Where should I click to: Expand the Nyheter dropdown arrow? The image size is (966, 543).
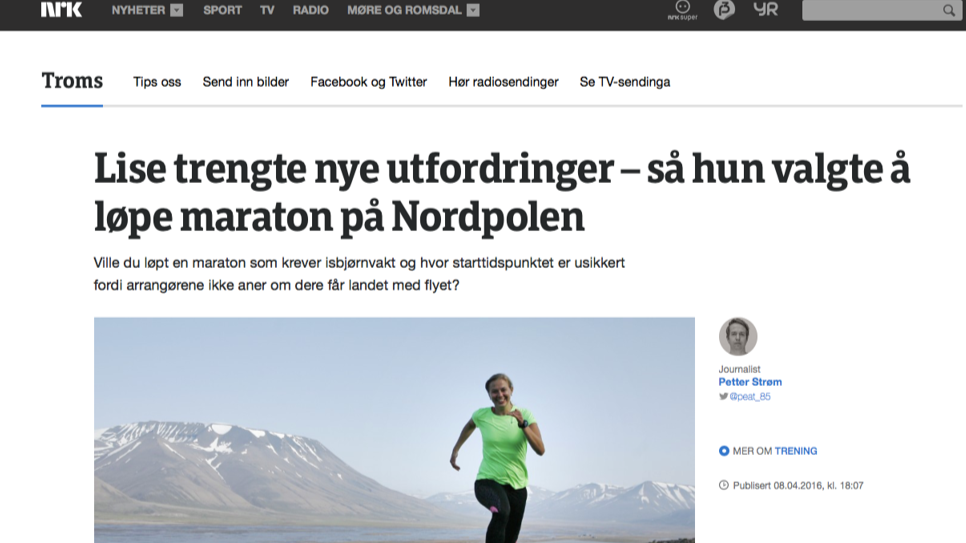click(x=177, y=10)
